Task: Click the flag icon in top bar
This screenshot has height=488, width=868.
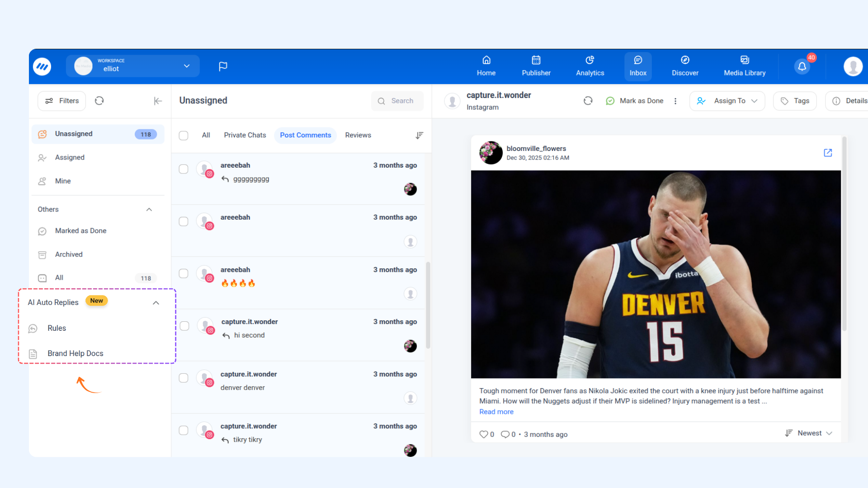Action: tap(223, 66)
